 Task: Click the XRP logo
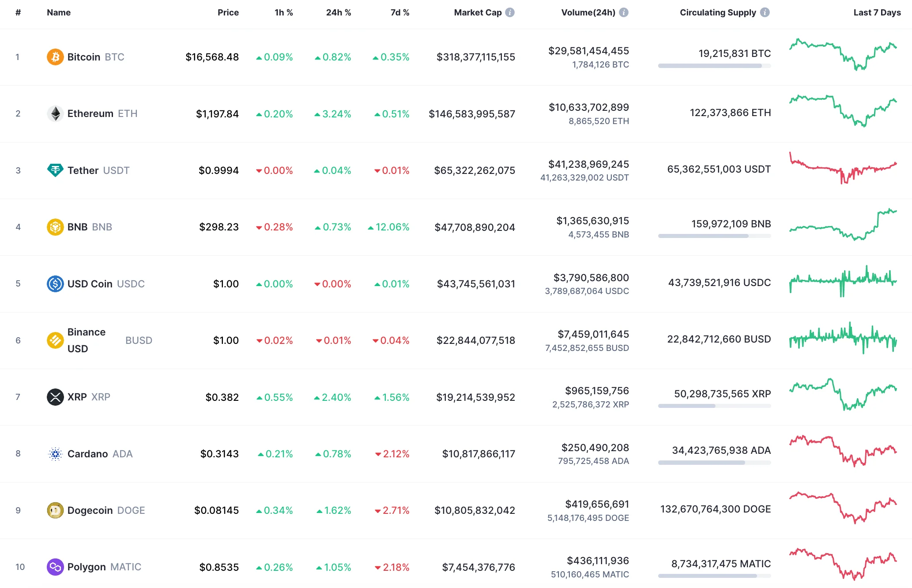tap(55, 397)
